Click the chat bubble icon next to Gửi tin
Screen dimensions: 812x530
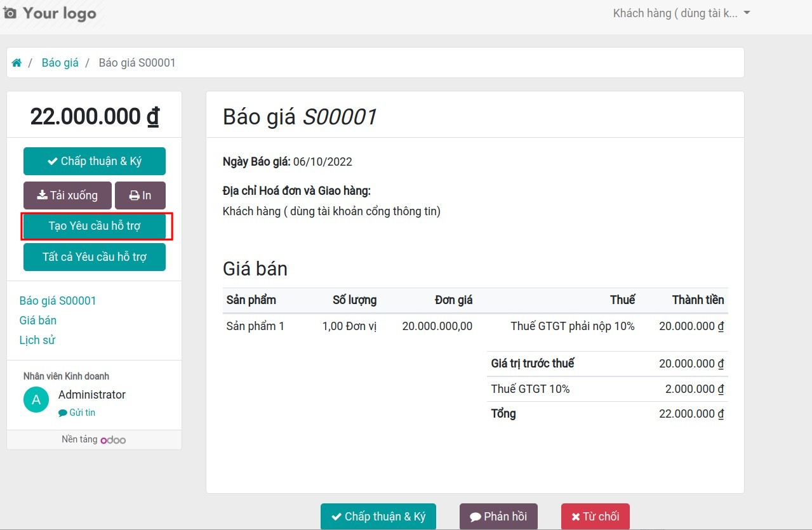pos(62,413)
